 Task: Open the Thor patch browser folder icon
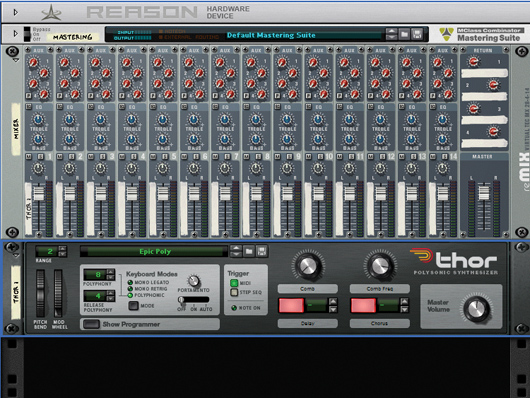click(x=249, y=251)
